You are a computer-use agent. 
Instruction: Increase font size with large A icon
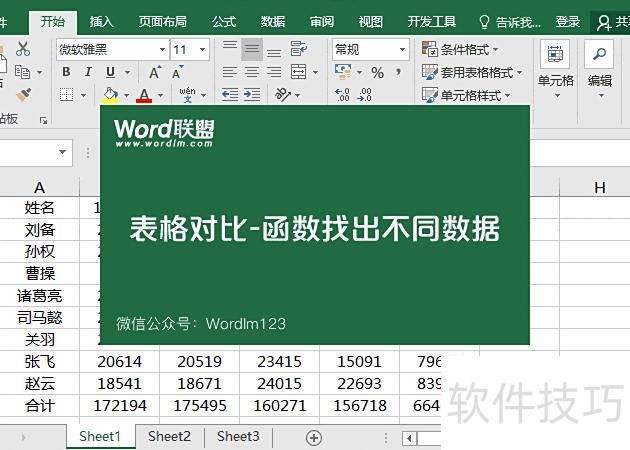click(x=155, y=72)
